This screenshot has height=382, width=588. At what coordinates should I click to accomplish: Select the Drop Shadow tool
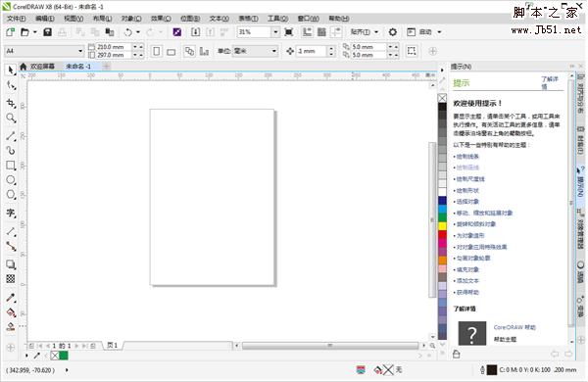11,264
